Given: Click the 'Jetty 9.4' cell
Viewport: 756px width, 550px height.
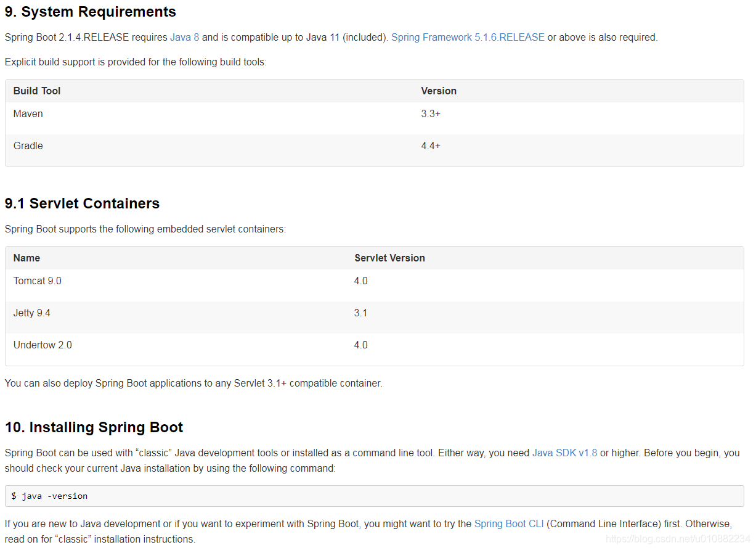Looking at the screenshot, I should tap(32, 313).
